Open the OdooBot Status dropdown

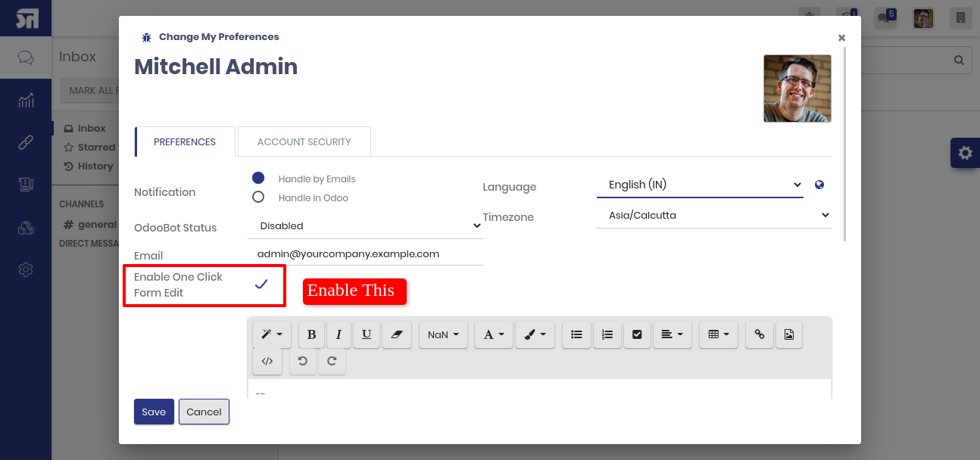tap(366, 225)
